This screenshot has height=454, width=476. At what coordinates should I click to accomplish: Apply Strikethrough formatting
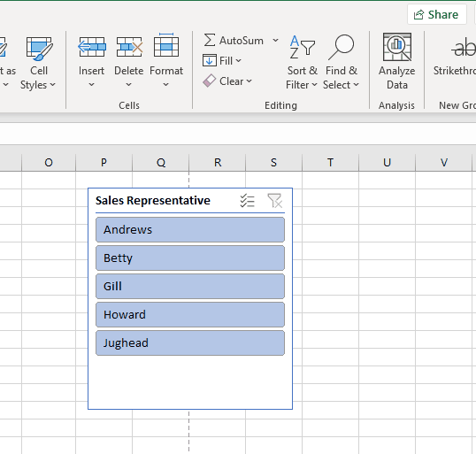[454, 55]
